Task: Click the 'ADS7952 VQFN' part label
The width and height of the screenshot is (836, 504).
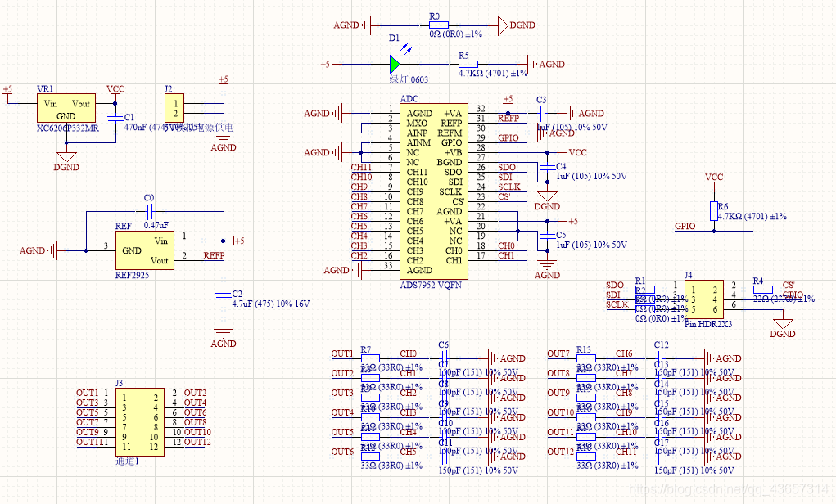Action: tap(431, 285)
